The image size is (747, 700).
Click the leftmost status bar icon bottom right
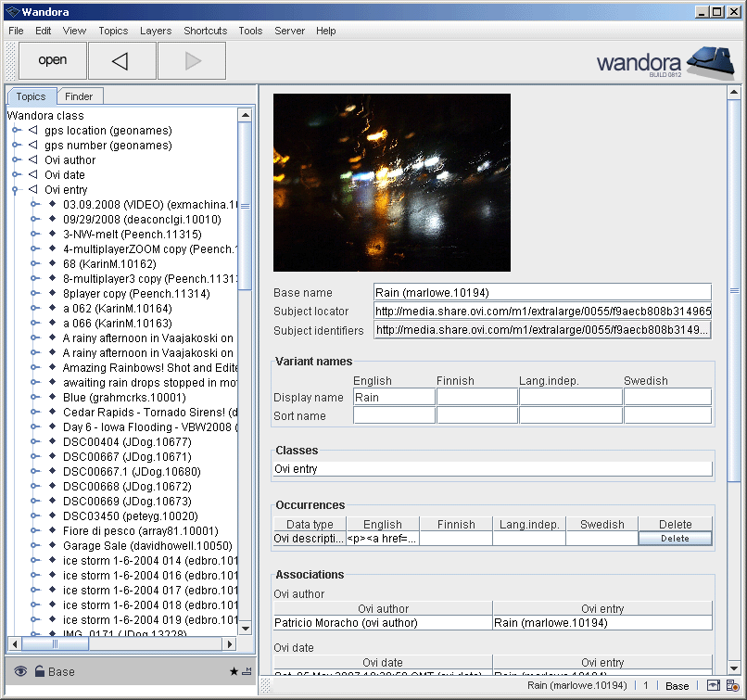(x=713, y=686)
